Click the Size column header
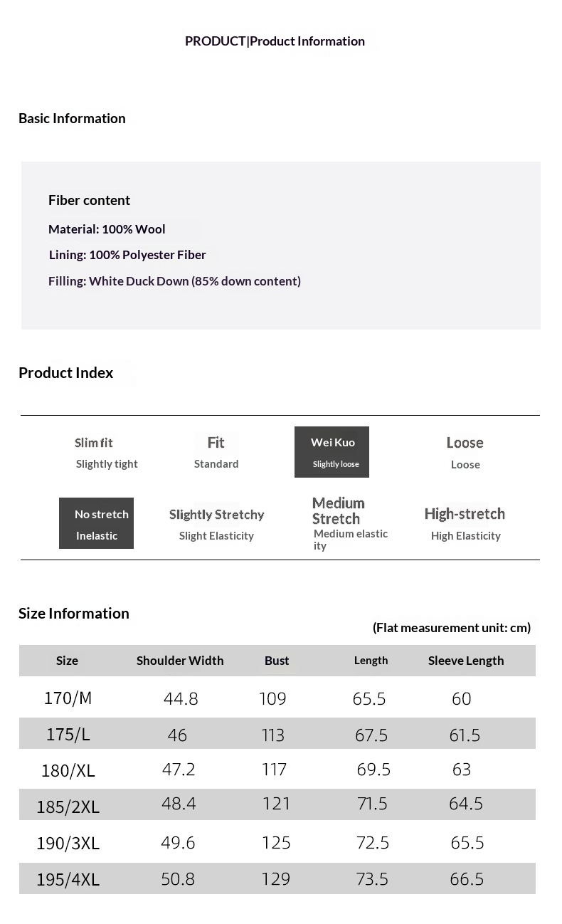 click(67, 661)
